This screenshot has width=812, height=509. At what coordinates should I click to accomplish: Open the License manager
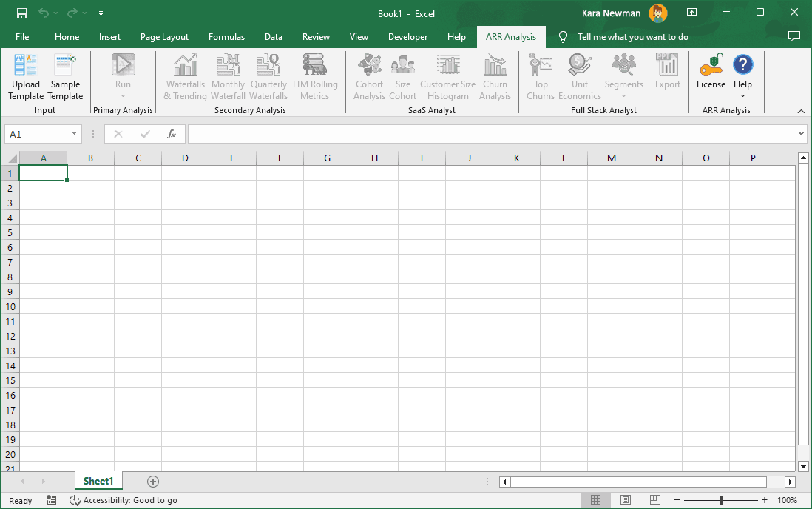click(711, 74)
